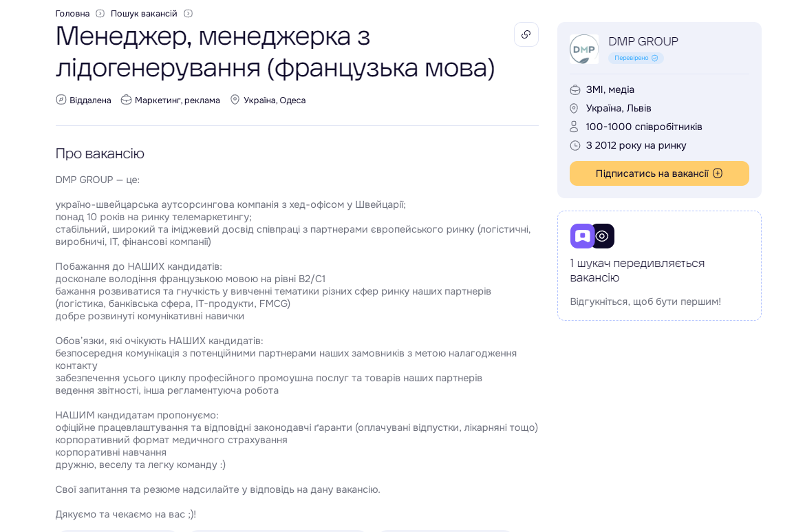
Task: Click the location pin beside Україна, Львів
Action: coord(575,108)
